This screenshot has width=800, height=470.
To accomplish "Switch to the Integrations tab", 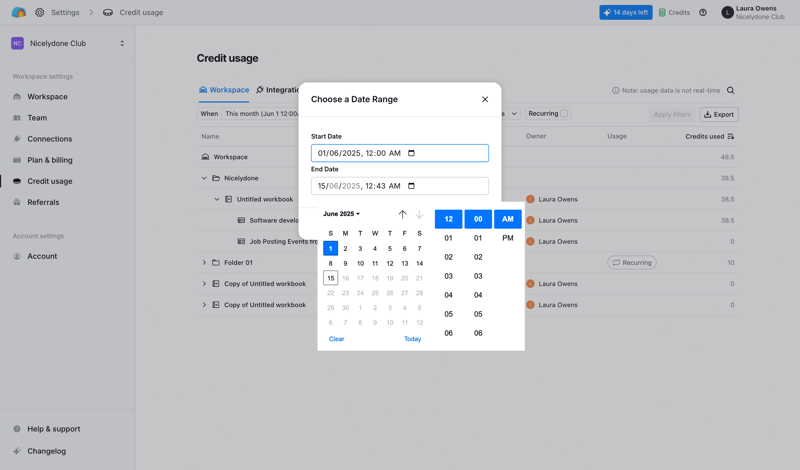I will pyautogui.click(x=278, y=90).
